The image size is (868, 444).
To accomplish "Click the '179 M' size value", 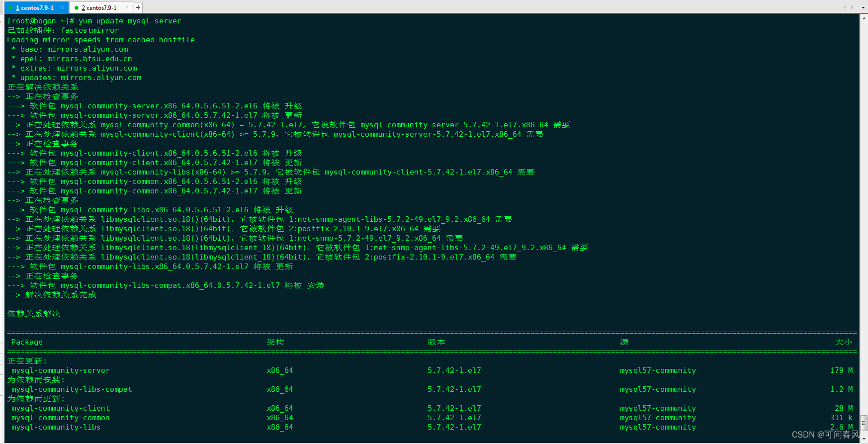I will click(842, 370).
